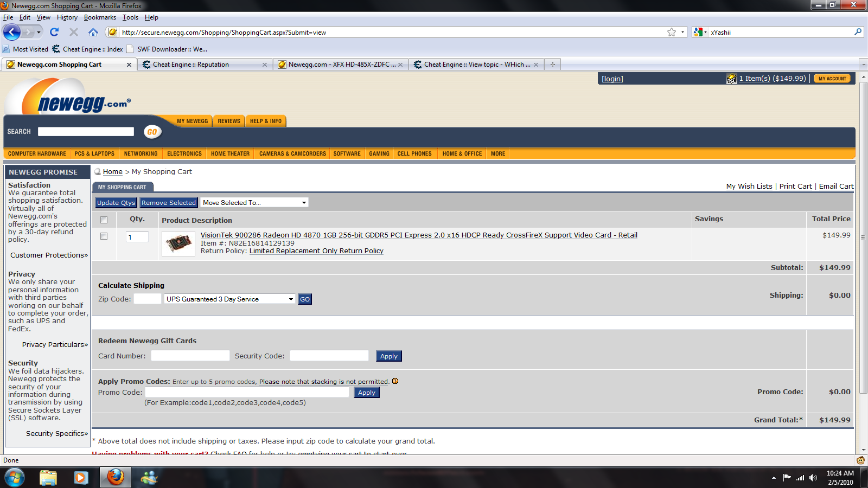868x488 pixels.
Task: Open the Windows Live Messenger taskbar icon
Action: coord(149,478)
